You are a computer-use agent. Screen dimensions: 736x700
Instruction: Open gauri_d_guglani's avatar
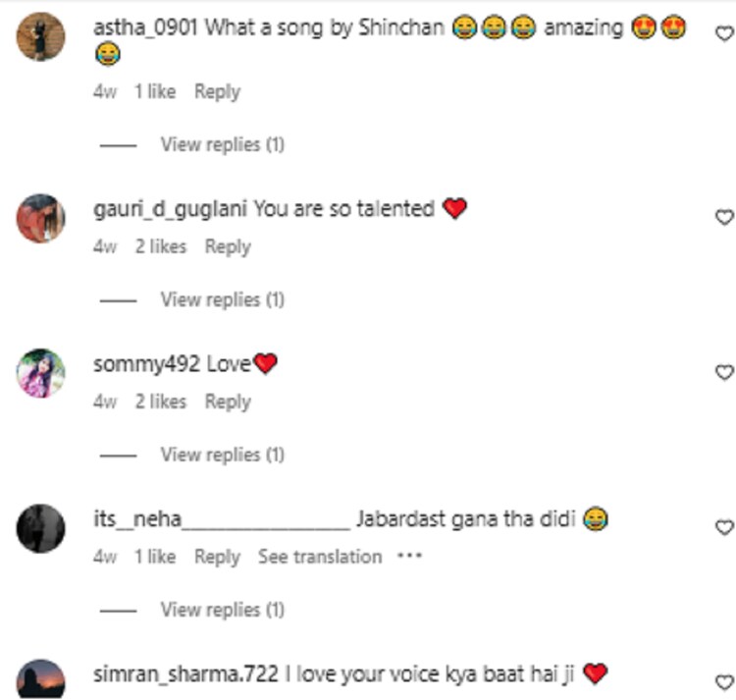[41, 218]
